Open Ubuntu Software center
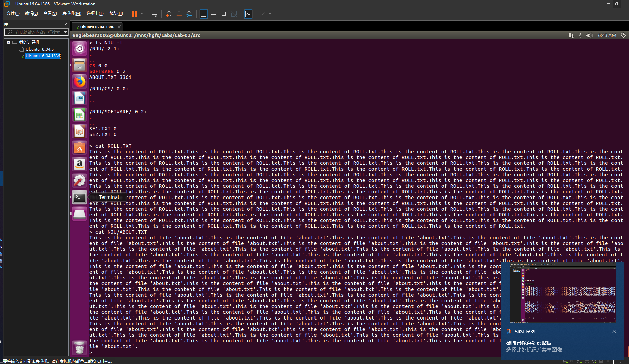Image resolution: width=629 pixels, height=364 pixels. point(80,148)
